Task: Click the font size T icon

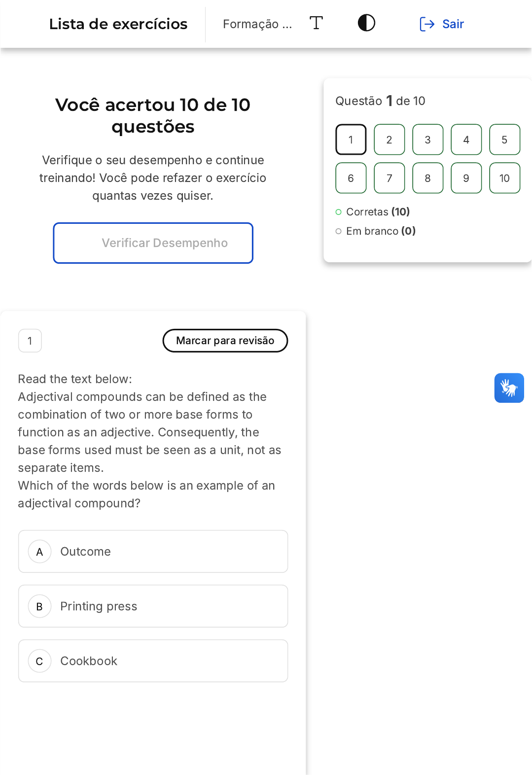Action: (x=316, y=23)
